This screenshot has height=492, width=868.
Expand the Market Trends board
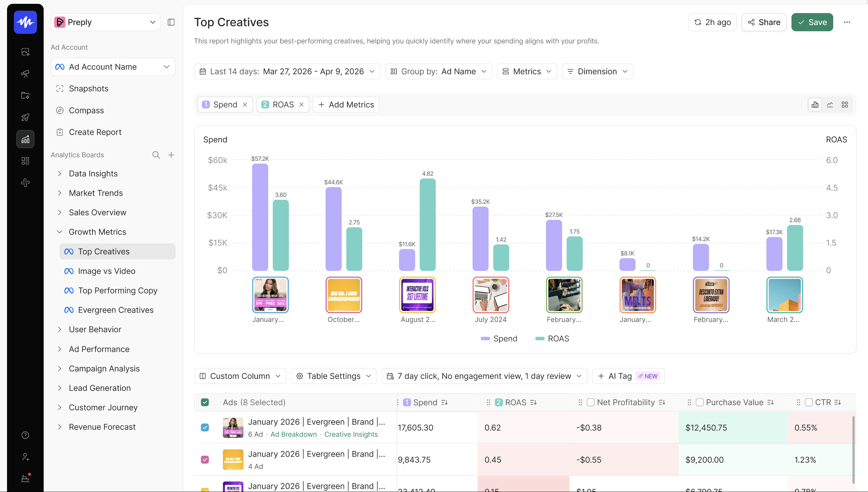tap(96, 193)
